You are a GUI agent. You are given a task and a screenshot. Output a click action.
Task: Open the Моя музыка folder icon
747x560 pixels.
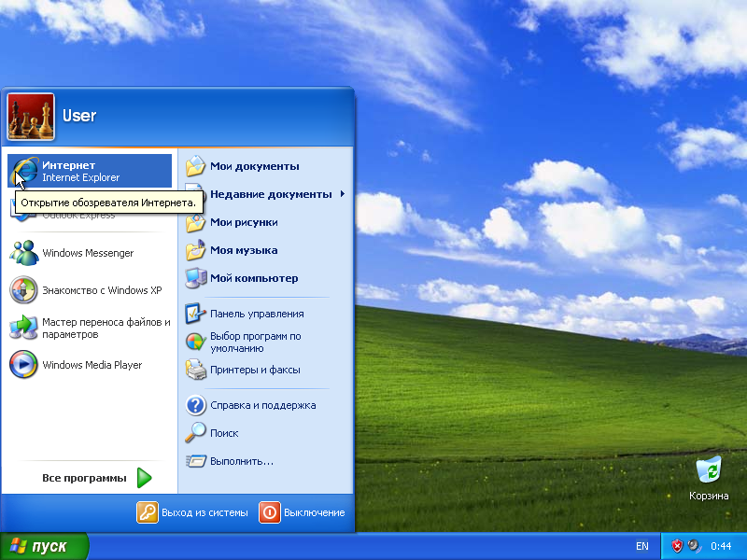(195, 250)
